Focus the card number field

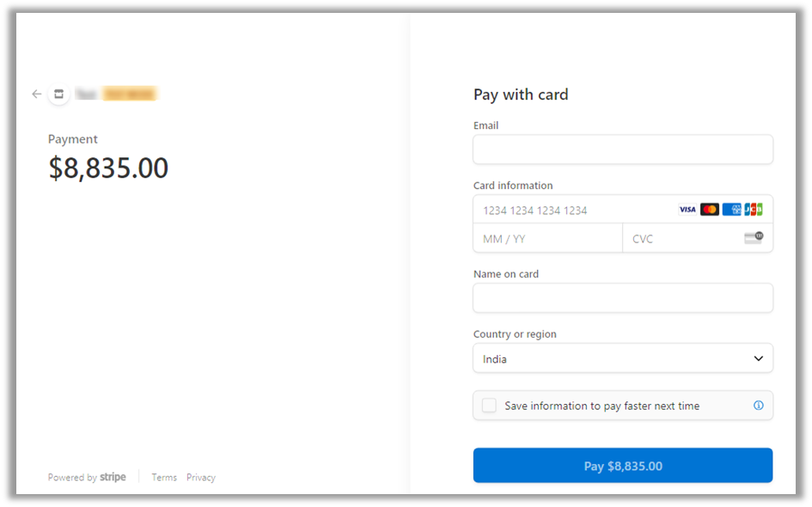[571, 210]
